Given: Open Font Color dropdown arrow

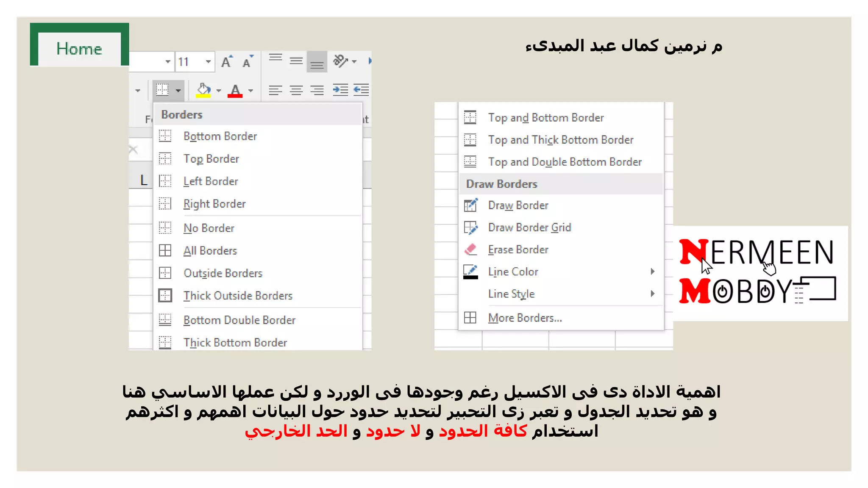Looking at the screenshot, I should coord(251,90).
